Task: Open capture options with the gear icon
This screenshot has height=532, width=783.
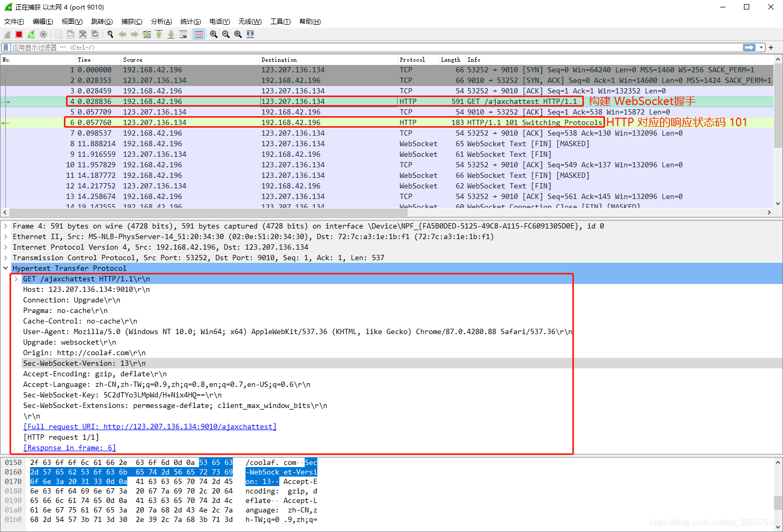Action: (x=43, y=34)
